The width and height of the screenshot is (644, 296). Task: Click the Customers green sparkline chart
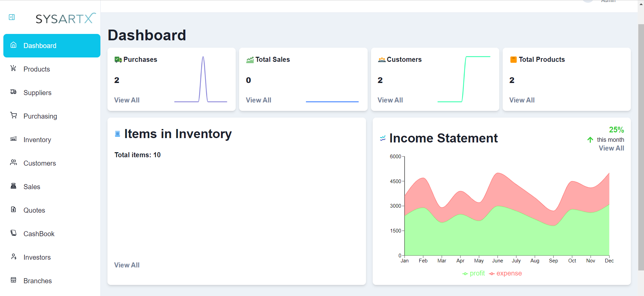(x=464, y=79)
